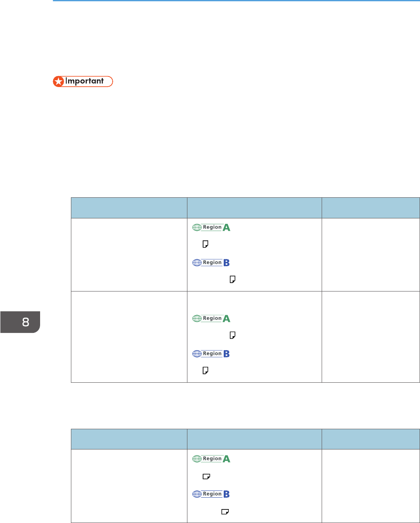This screenshot has width=420, height=523.
Task: Click Region A icon in the bottom table
Action: 211,459
